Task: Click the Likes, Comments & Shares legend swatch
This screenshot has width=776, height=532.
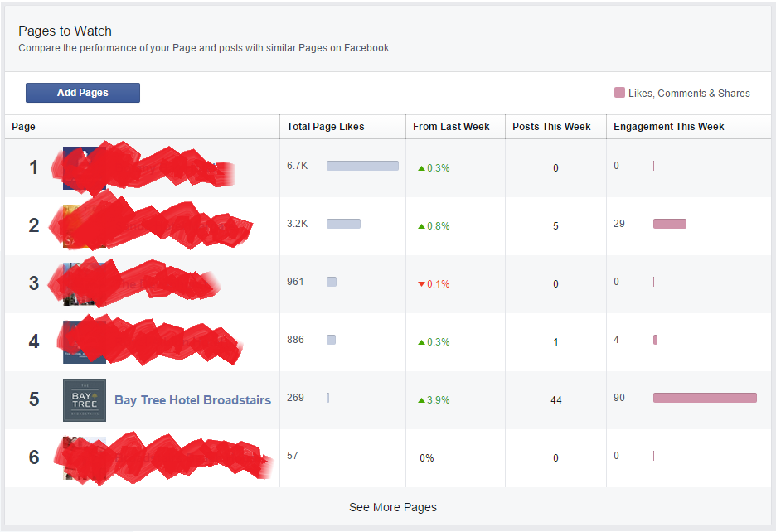Action: pyautogui.click(x=619, y=93)
